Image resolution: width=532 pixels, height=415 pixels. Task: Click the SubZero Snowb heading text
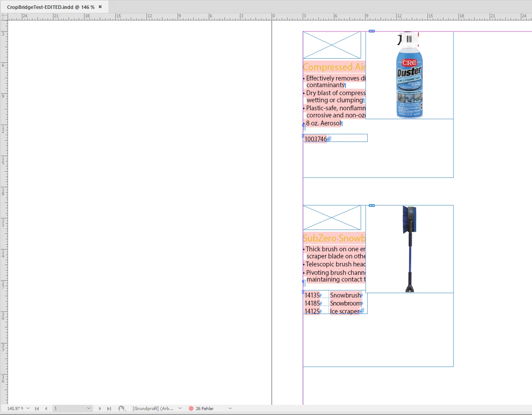(x=334, y=238)
